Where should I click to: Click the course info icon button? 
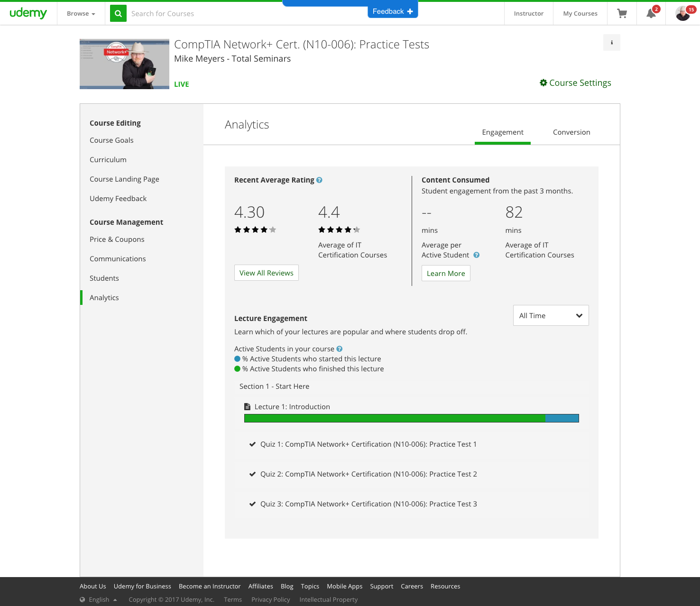(612, 43)
